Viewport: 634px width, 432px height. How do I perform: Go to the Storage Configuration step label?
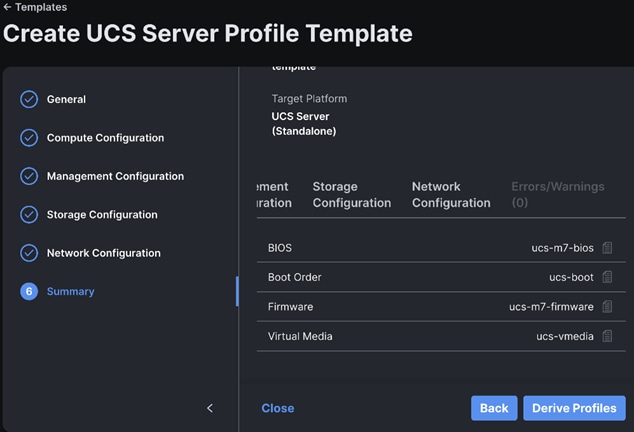pos(102,214)
